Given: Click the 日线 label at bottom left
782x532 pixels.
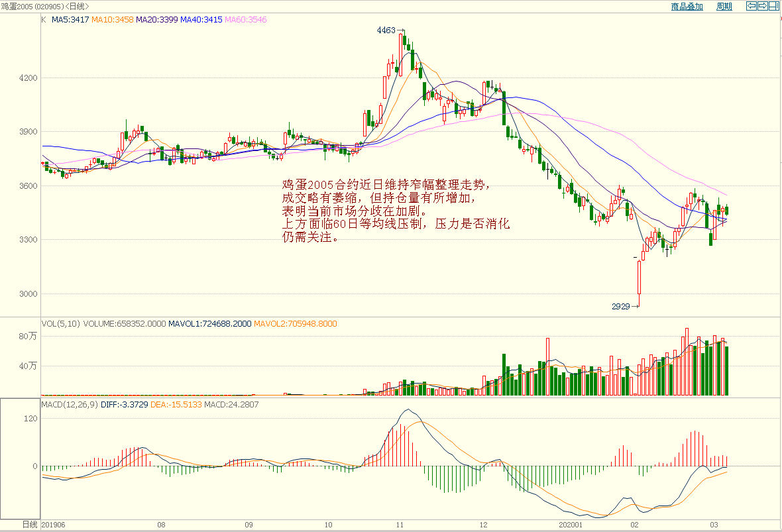Looking at the screenshot, I should [30, 525].
